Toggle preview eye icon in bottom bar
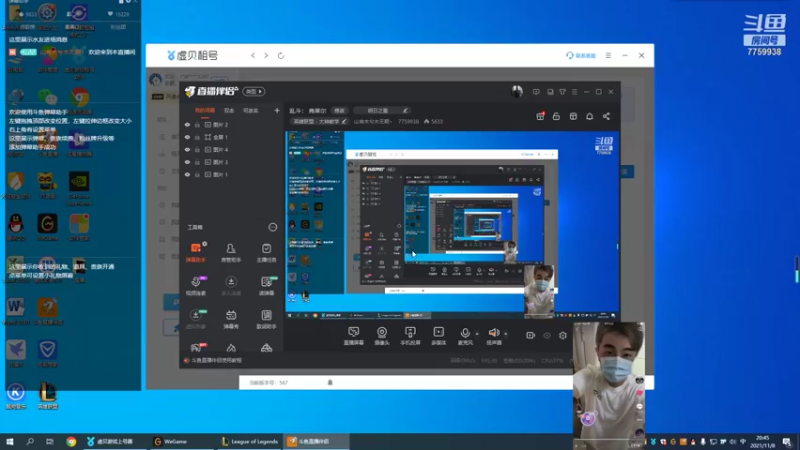This screenshot has width=800, height=450. tap(547, 335)
